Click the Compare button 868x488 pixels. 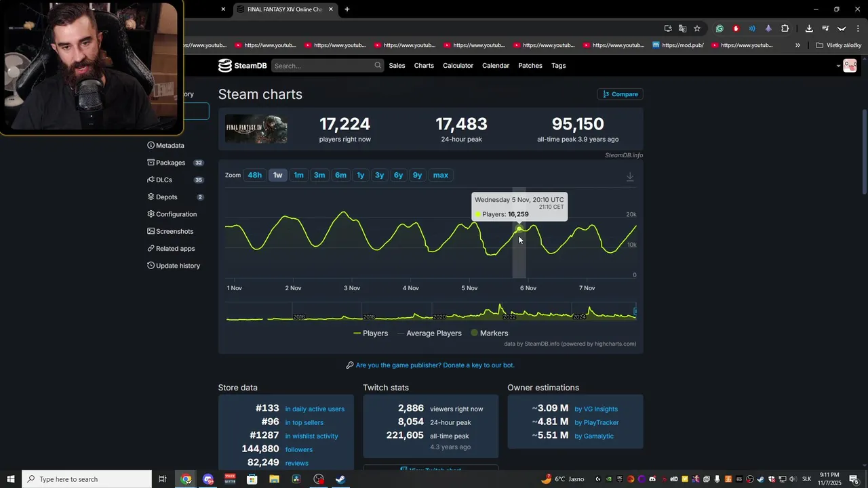[x=620, y=94]
